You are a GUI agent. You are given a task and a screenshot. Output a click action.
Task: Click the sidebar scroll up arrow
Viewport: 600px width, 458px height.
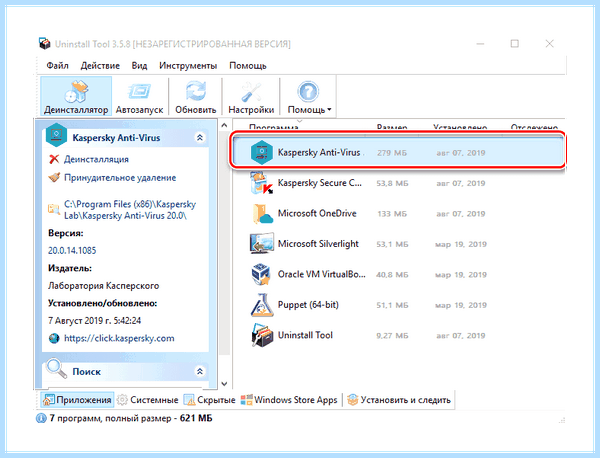(x=224, y=126)
